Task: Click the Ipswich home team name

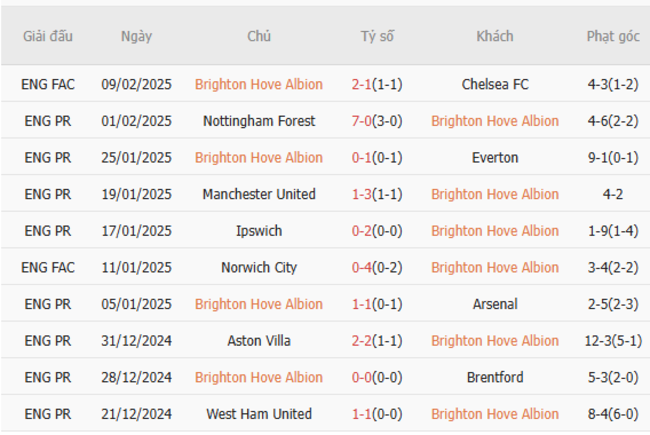Action: coord(259,231)
